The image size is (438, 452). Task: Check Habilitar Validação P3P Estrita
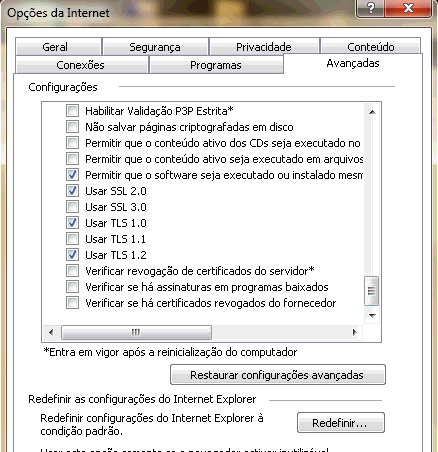(x=72, y=111)
